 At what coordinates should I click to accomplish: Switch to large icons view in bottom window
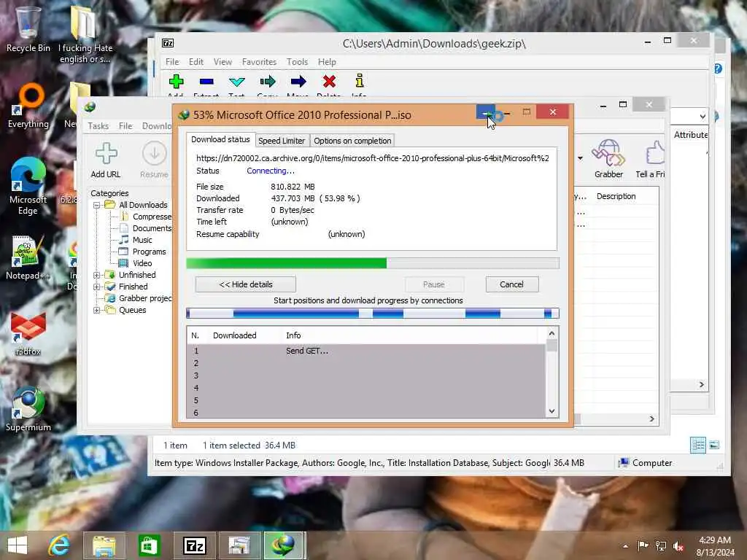[x=714, y=445]
